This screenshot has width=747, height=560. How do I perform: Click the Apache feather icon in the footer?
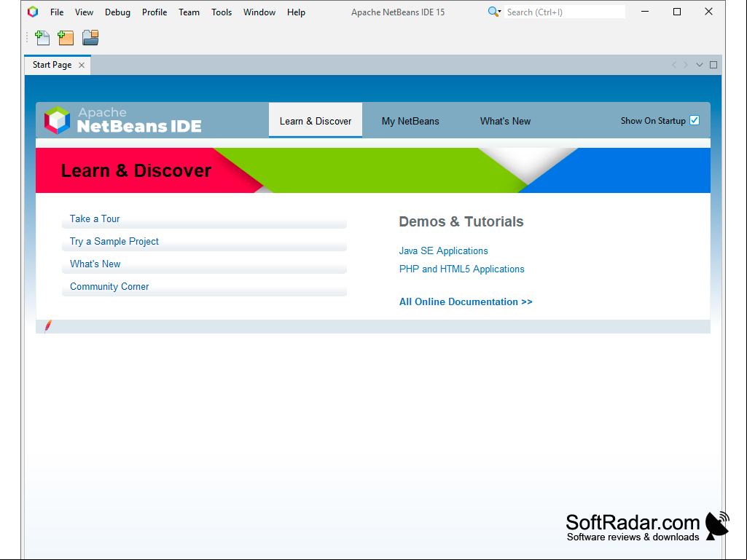pos(47,326)
